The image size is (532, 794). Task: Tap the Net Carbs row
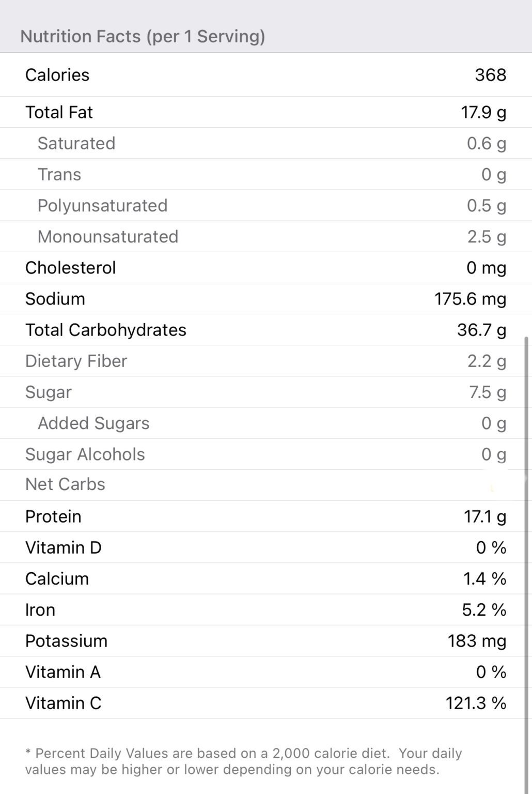[265, 485]
